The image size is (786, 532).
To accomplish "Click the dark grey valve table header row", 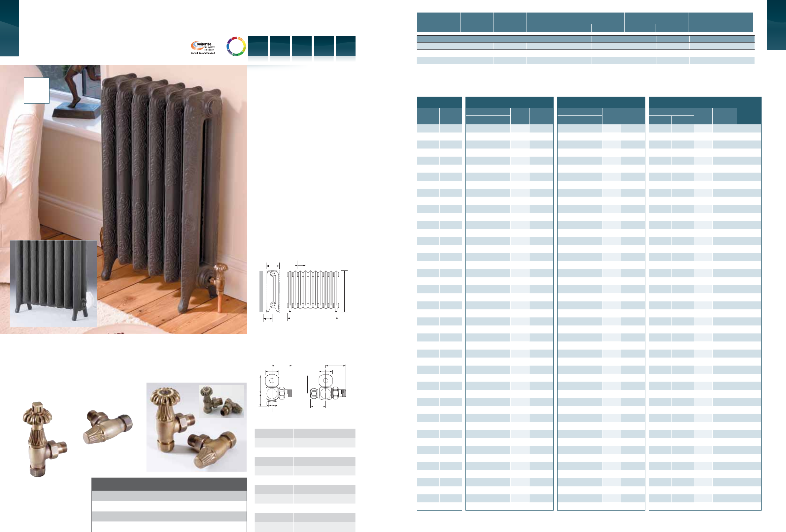I will (x=169, y=484).
